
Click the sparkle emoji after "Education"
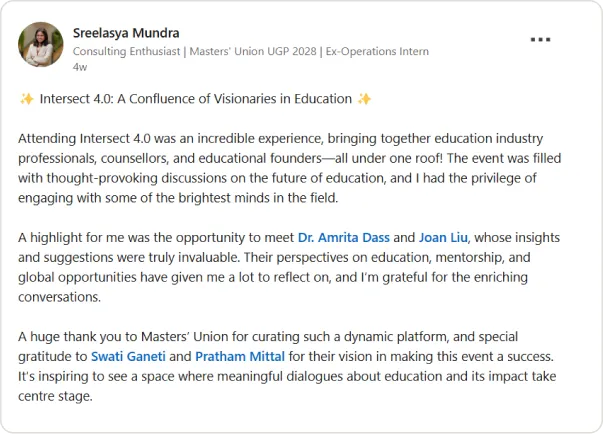coord(365,99)
